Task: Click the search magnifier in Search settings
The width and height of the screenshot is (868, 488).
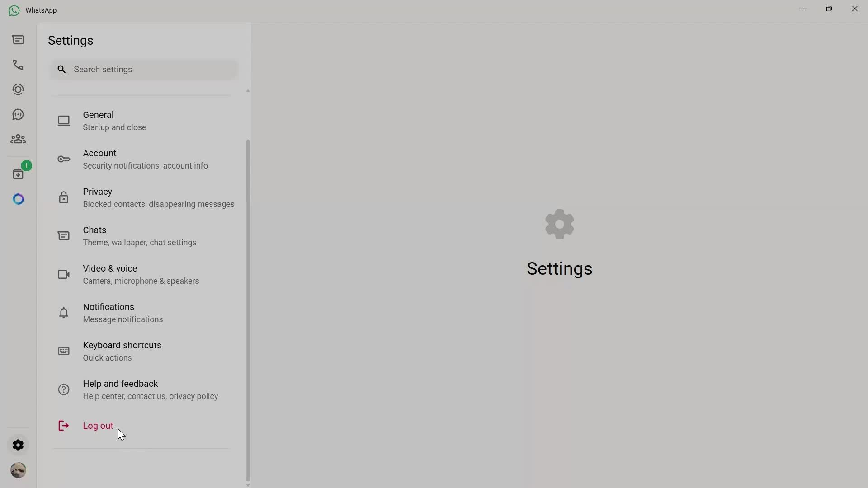Action: 62,69
